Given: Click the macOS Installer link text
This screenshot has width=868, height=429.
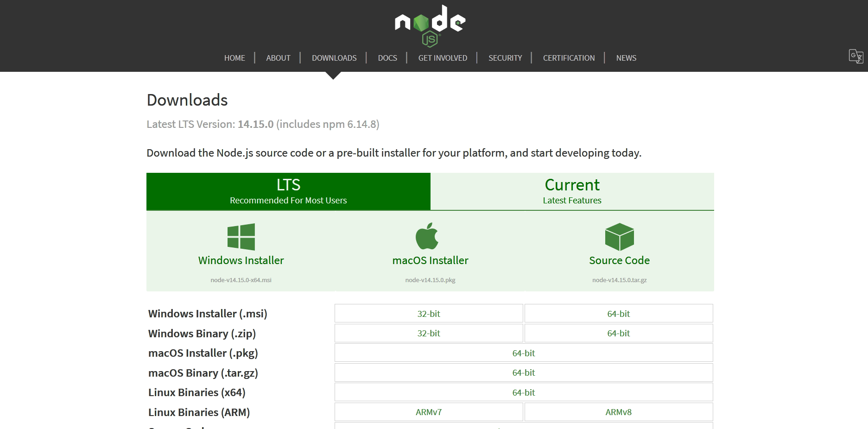Looking at the screenshot, I should (430, 260).
